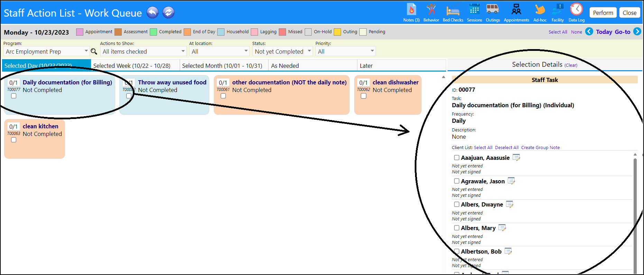644x275 pixels.
Task: Open note icon for Albers, Dwayne
Action: (509, 204)
